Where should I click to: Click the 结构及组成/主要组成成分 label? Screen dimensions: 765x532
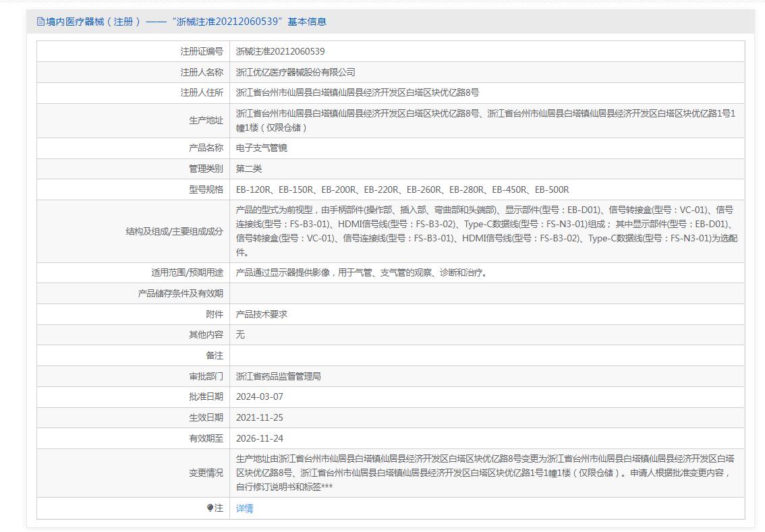tap(174, 231)
